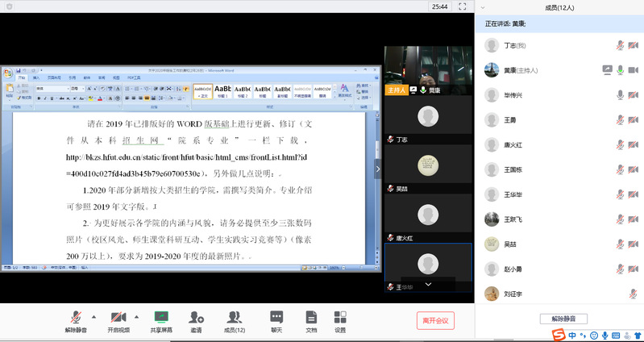Open the 文档 documents icon
644x342 pixels.
311,316
